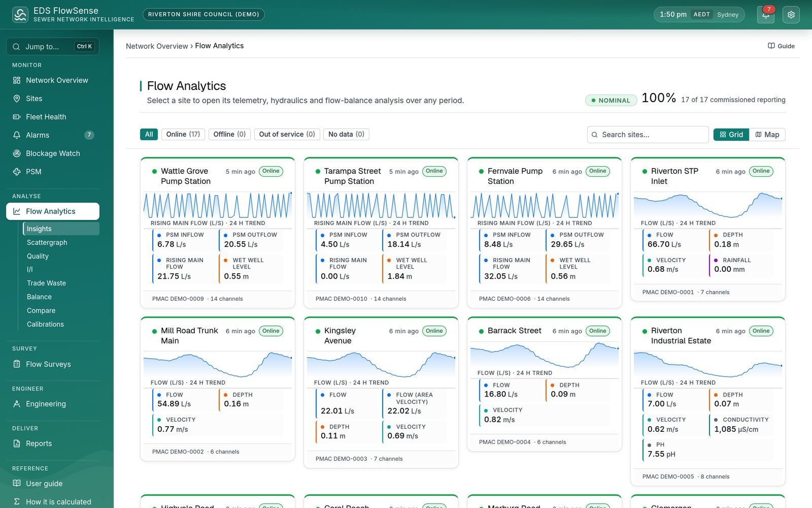This screenshot has height=508, width=812.
Task: Open Flow Surveys page
Action: coord(53,364)
